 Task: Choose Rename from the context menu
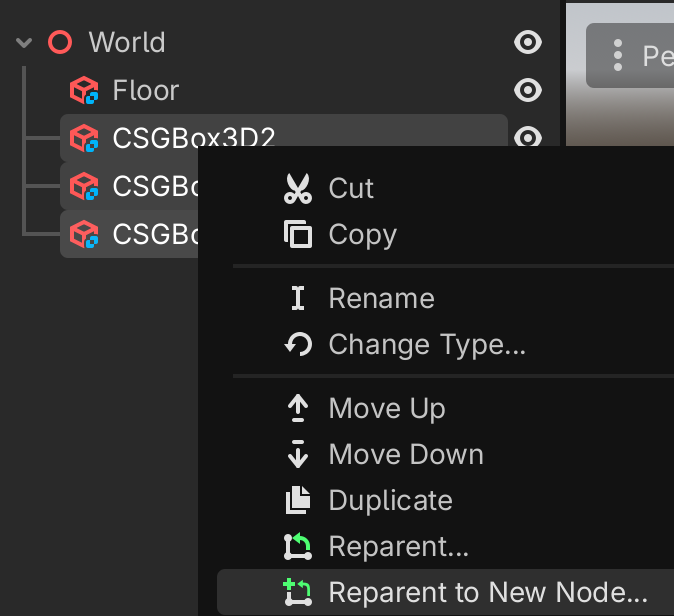(381, 298)
